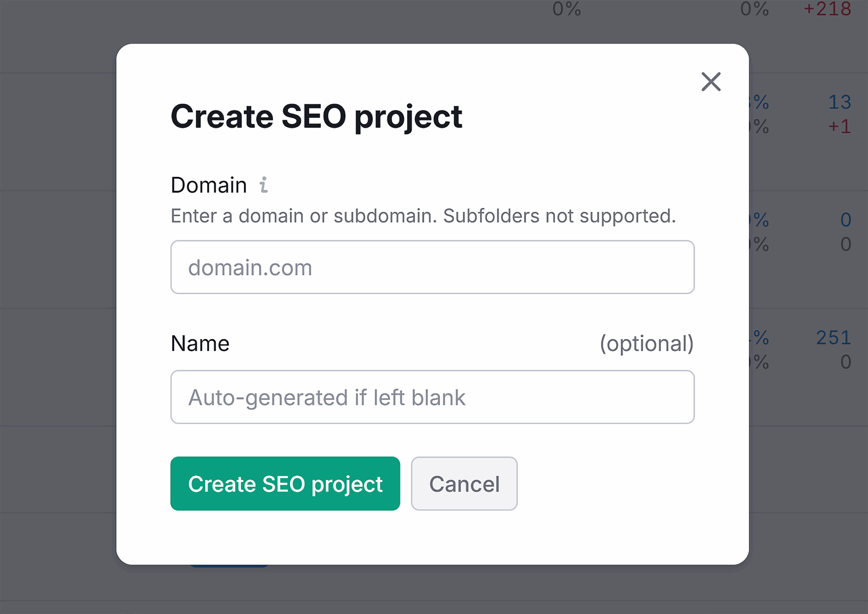Click the 251 value in background table
Screen dimensions: 868x614
834,338
